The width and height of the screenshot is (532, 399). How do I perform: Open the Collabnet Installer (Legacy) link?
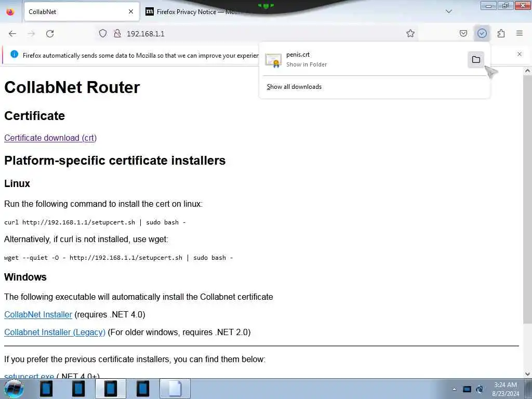coord(55,332)
